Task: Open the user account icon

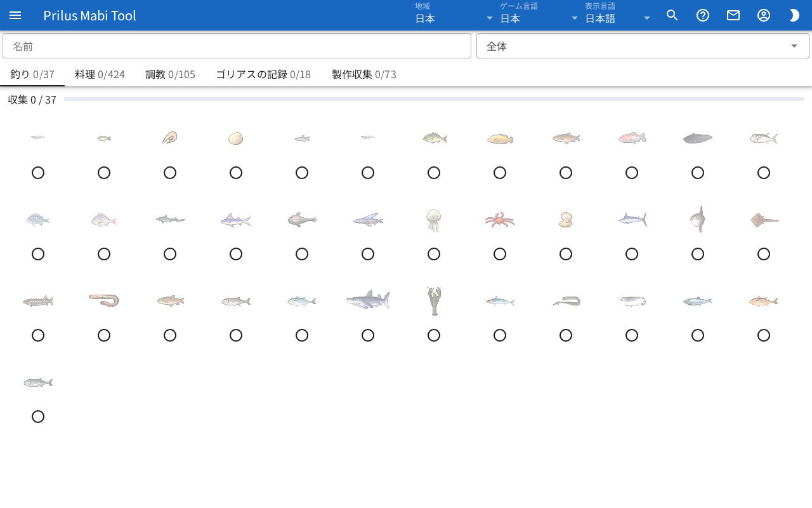Action: pyautogui.click(x=764, y=15)
